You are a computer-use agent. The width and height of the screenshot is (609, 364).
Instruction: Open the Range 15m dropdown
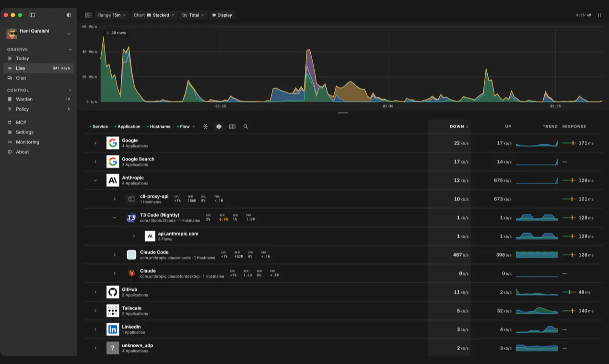click(112, 15)
